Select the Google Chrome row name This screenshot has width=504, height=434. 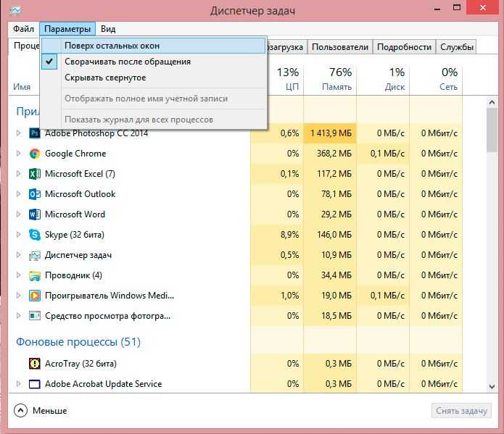coord(75,154)
